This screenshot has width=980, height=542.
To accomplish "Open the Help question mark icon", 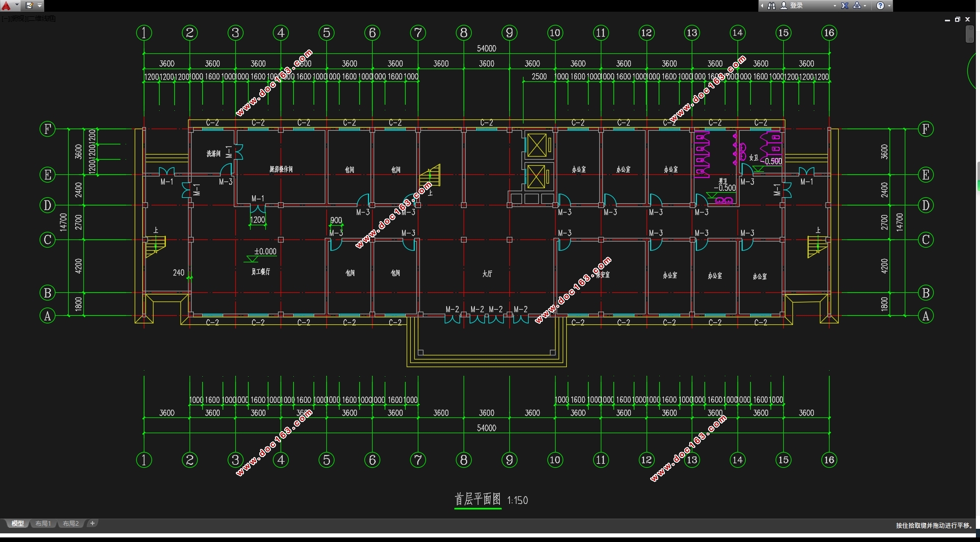I will 880,6.
